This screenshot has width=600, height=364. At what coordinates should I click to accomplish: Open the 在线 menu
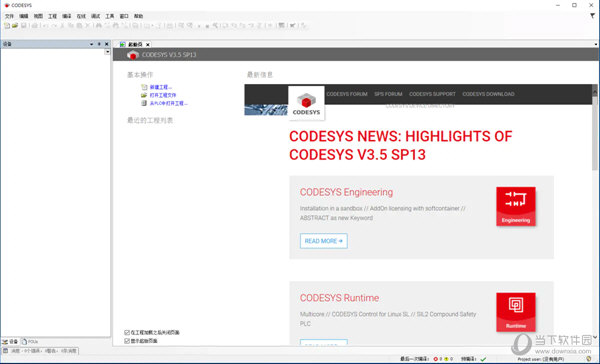(x=81, y=16)
